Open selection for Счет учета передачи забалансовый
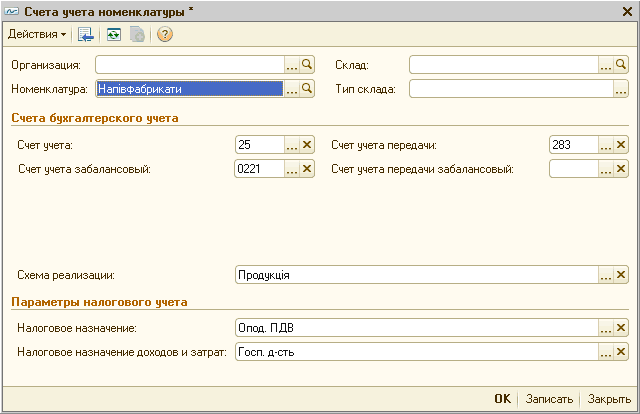This screenshot has height=414, width=640. click(606, 169)
